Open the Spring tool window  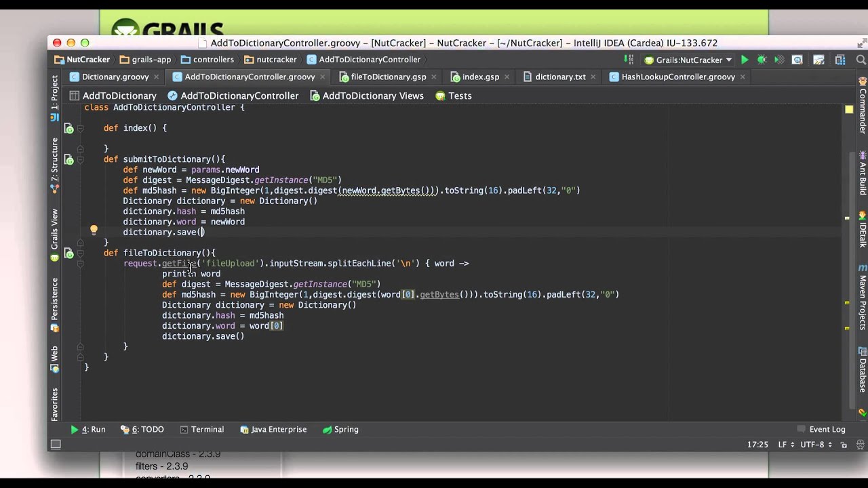pyautogui.click(x=340, y=430)
